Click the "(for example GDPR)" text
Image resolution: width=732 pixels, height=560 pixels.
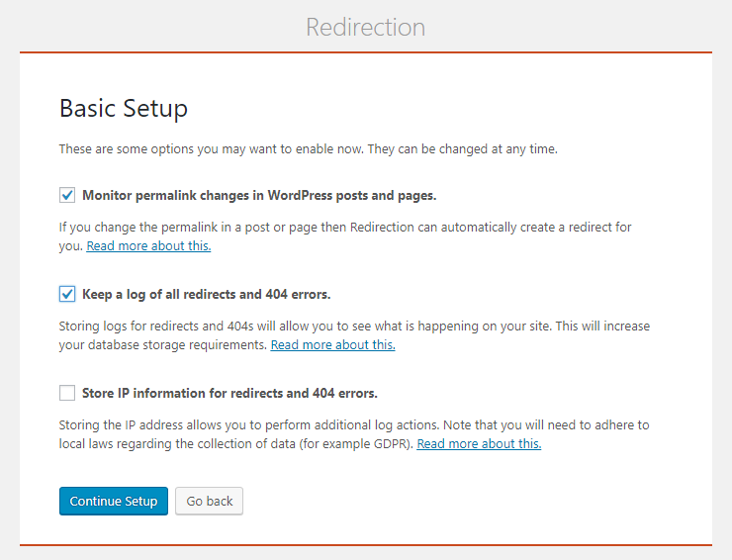tap(354, 443)
